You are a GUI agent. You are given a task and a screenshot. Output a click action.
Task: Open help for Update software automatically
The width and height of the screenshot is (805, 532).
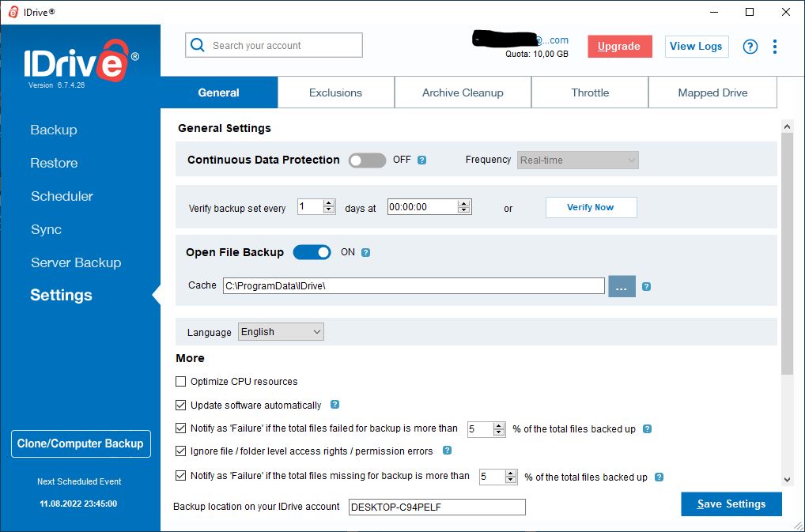tap(334, 404)
